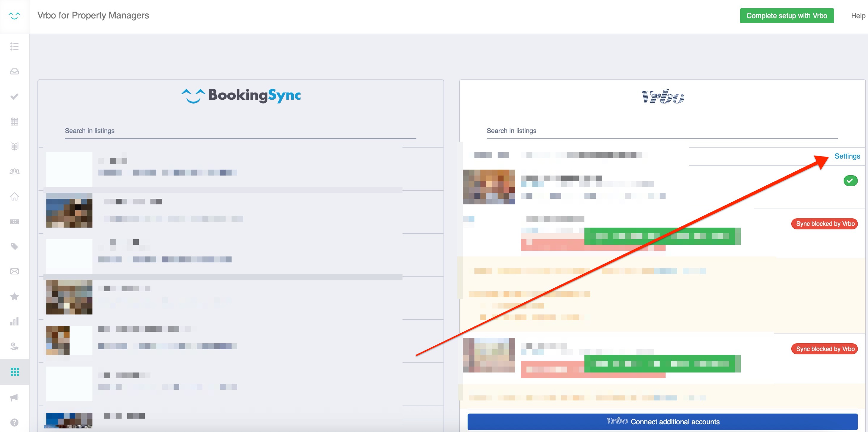The width and height of the screenshot is (868, 432).
Task: Open the home rentals sidebar icon
Action: click(x=14, y=196)
